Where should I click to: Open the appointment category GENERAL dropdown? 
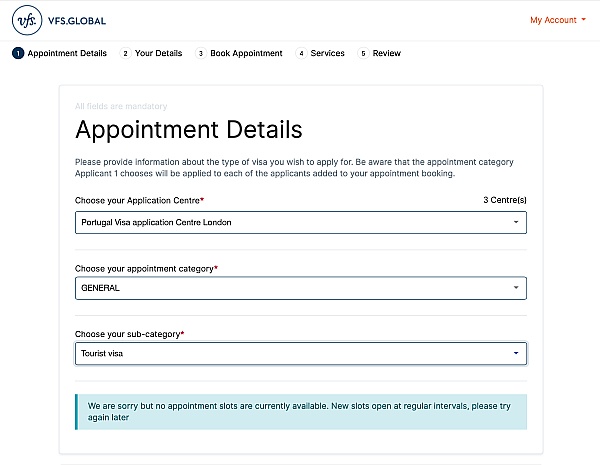coord(301,288)
